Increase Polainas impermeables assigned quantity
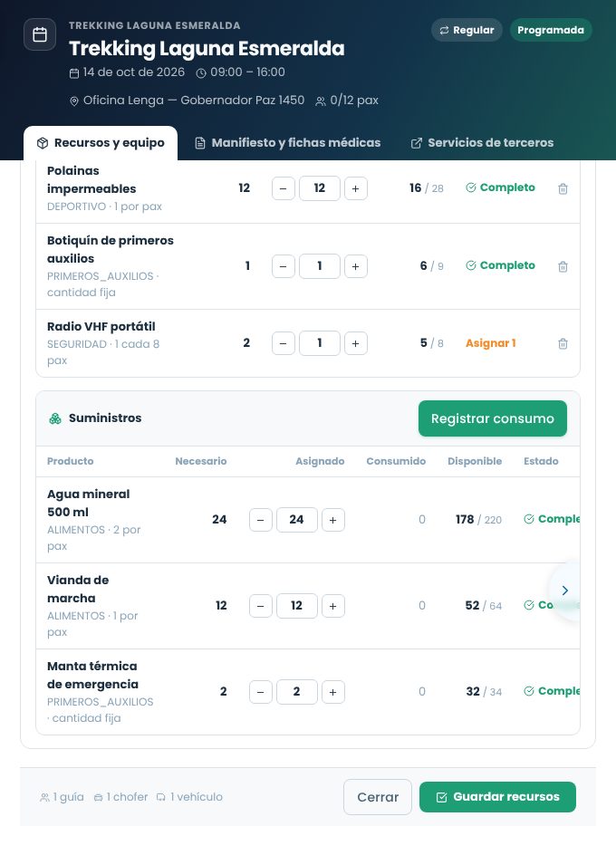This screenshot has width=616, height=855. 356,188
